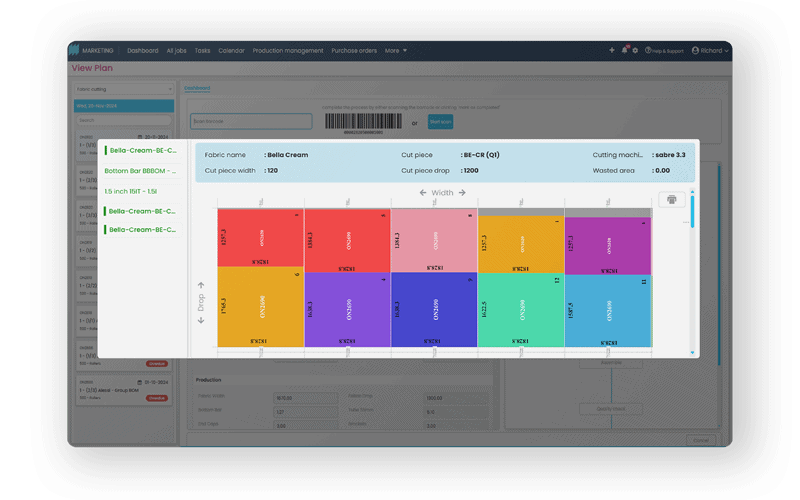Image resolution: width=800 pixels, height=500 pixels.
Task: Click the down arrow below Drop
Action: click(x=201, y=320)
